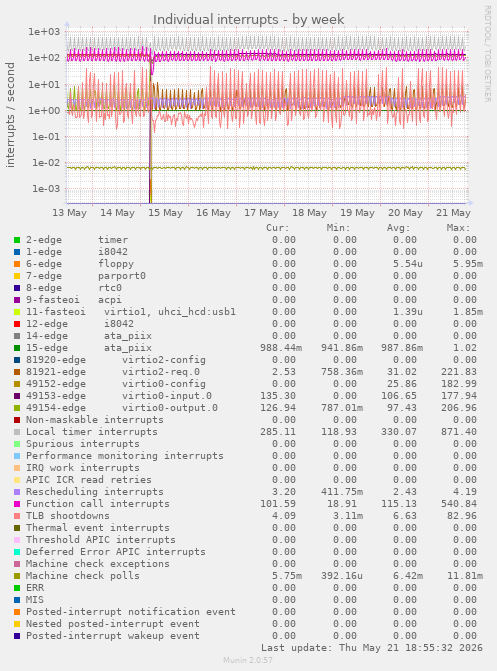Click the gray Local timer interrupts swatch
Screen dimensions: 497x671
[x=17, y=432]
